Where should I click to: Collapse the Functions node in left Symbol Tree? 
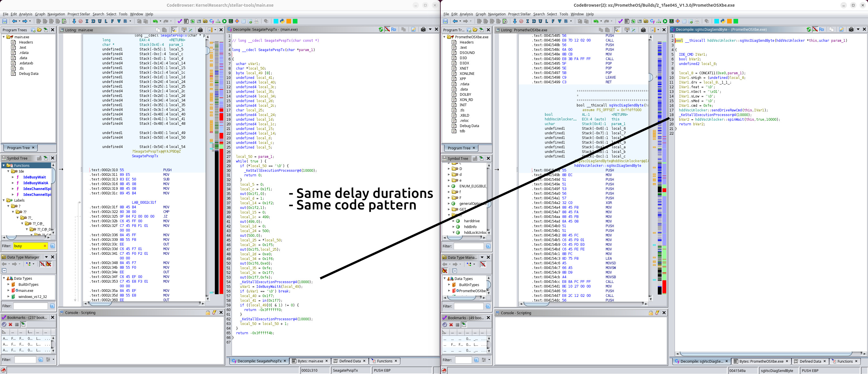pyautogui.click(x=4, y=165)
